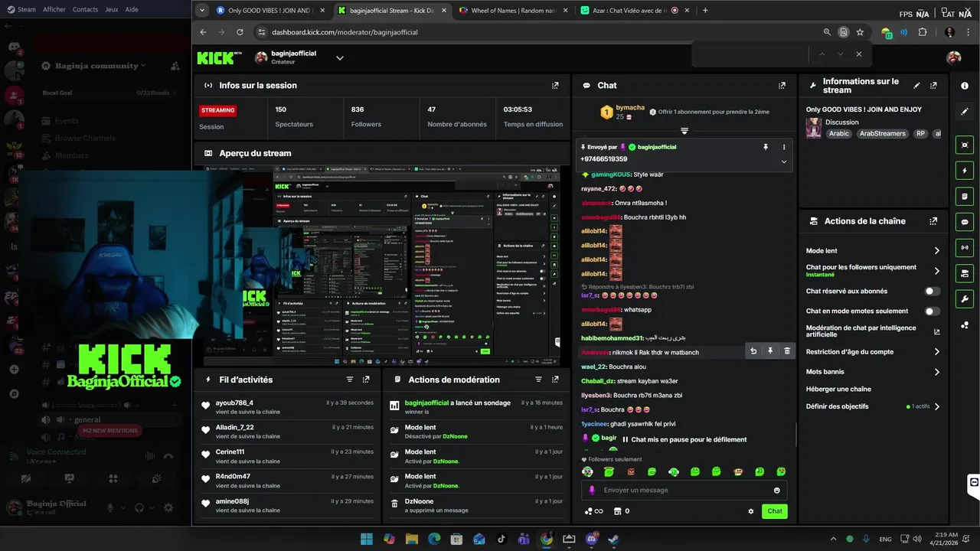Screen dimensions: 980x551
Task: Open chat settings gear icon
Action: coord(751,511)
